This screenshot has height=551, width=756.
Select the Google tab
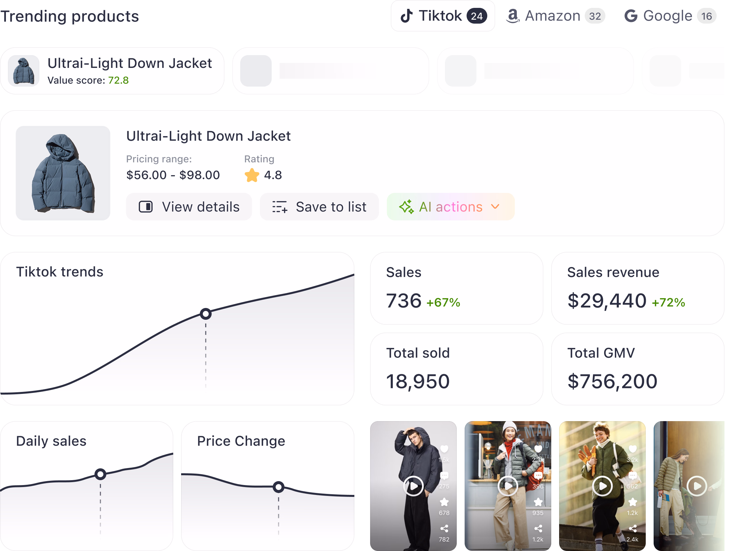point(668,16)
